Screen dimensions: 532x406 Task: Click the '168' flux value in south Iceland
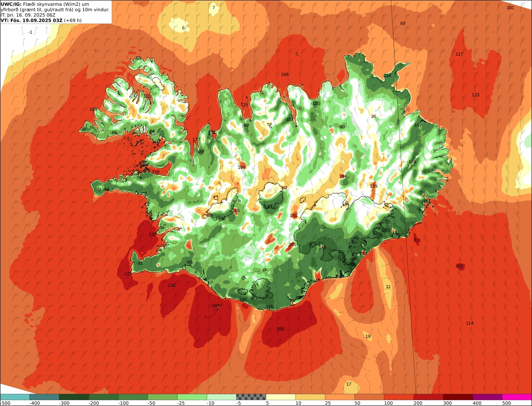click(323, 248)
